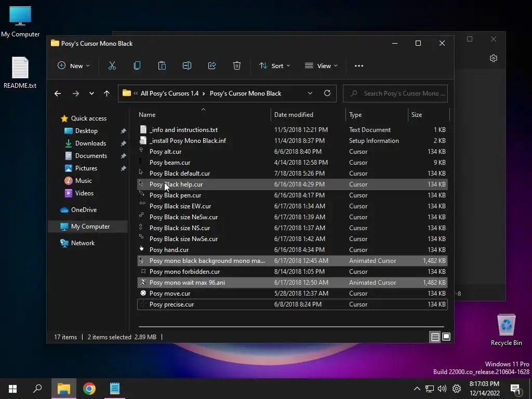Select OneDrive in the sidebar
532x399 pixels.
click(84, 210)
